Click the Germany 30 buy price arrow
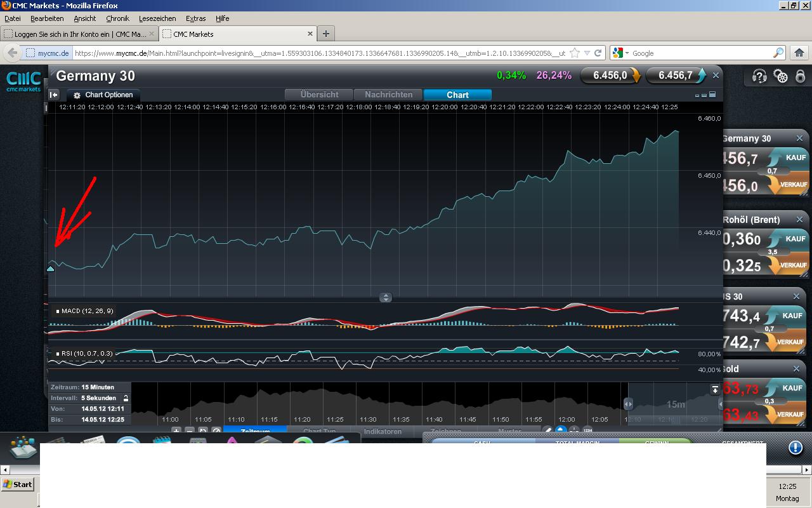This screenshot has width=812, height=508. (x=701, y=76)
